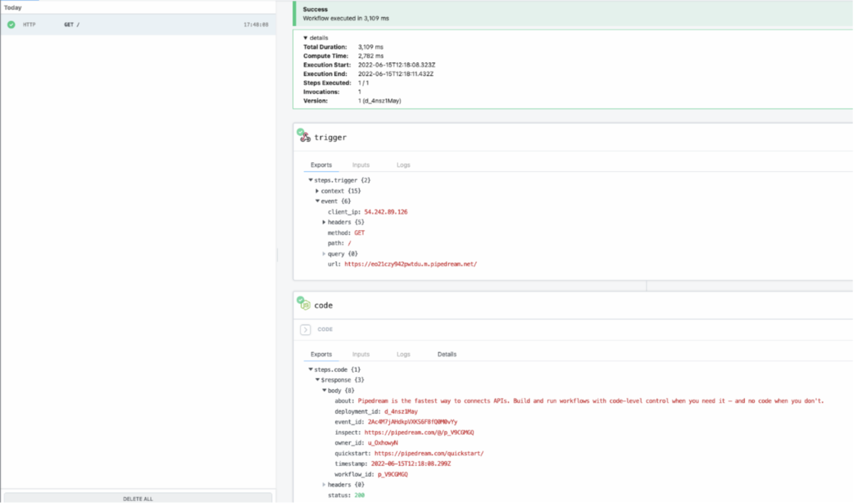Screen dimensions: 858x504
Task: Click the Node.js code step icon
Action: (305, 305)
